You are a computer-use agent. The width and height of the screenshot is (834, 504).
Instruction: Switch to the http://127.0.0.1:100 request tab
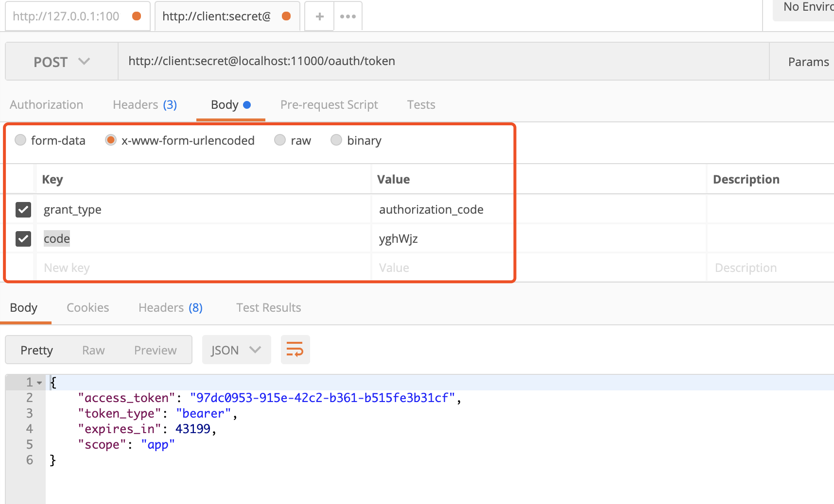pos(78,17)
